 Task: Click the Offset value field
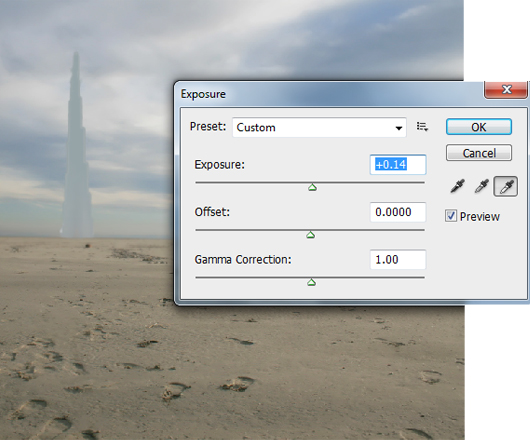(398, 212)
